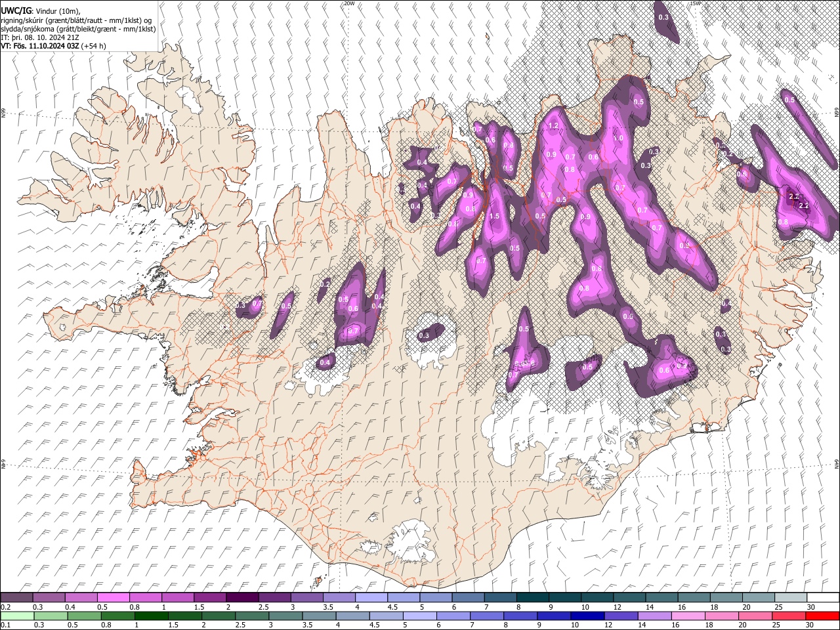Select the light purple 14–16 rain scale swatch
The image size is (840, 630).
[655, 616]
